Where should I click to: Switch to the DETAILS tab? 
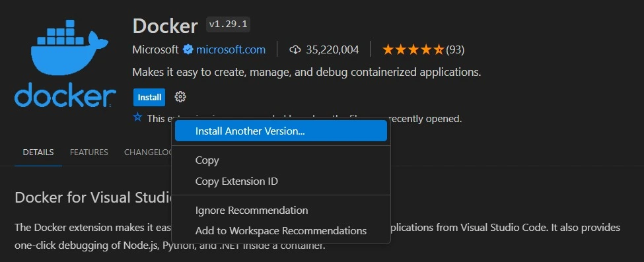coord(38,152)
